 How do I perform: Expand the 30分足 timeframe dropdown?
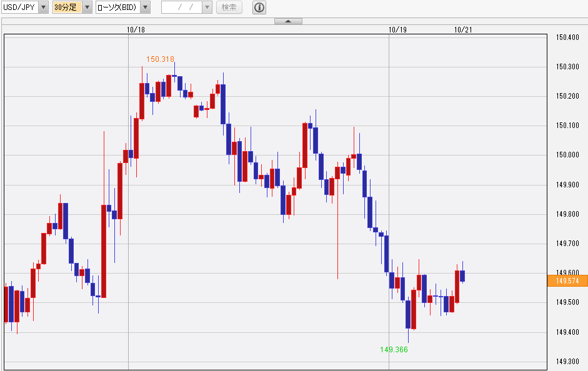click(x=87, y=7)
